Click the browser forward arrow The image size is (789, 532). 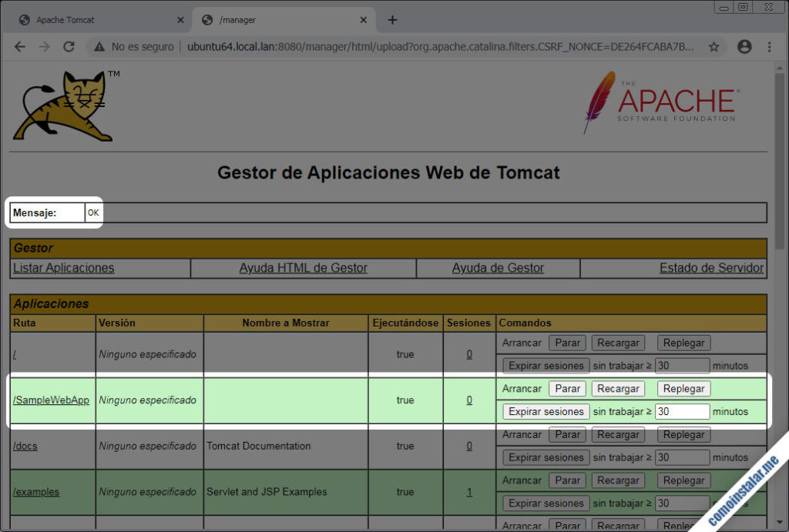pos(44,47)
